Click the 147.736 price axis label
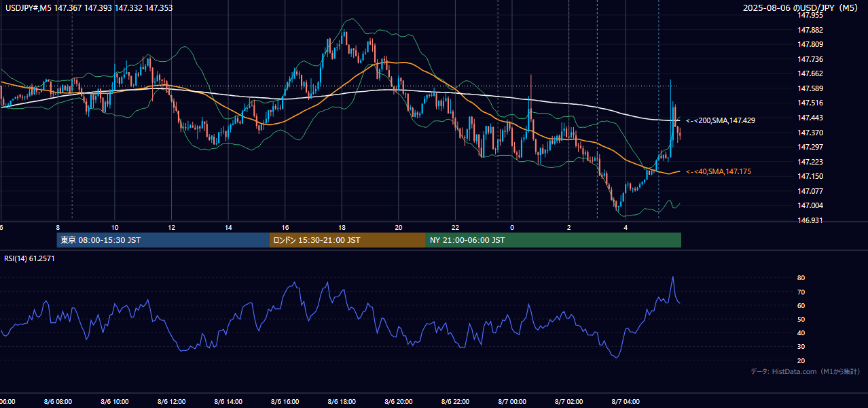Screen dimensions: 868x408 [810, 59]
